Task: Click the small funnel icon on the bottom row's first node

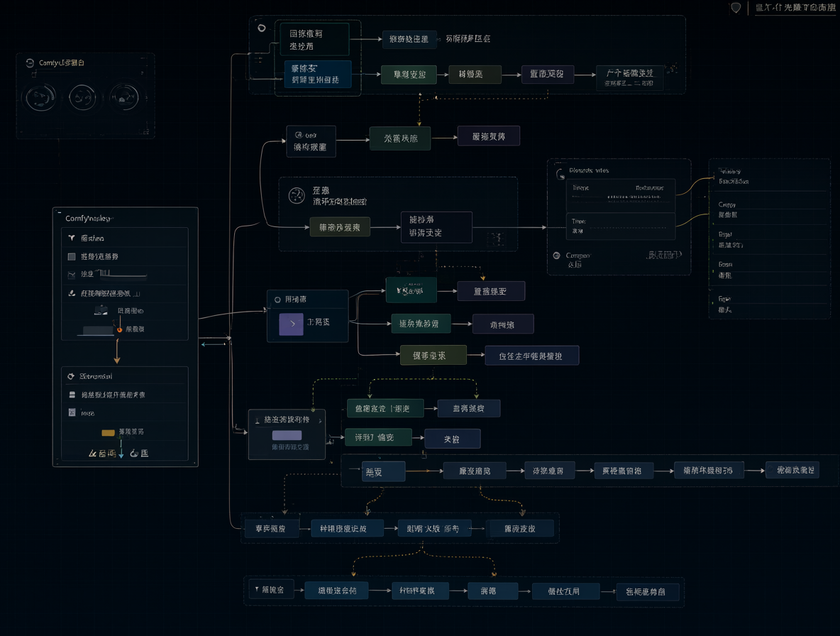Action: pyautogui.click(x=257, y=589)
